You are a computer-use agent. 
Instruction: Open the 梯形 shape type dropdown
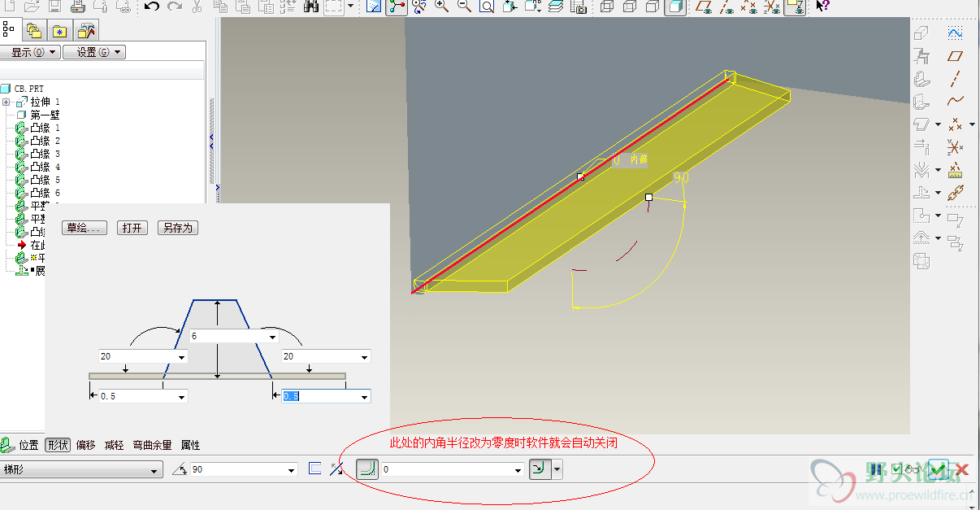(x=82, y=470)
